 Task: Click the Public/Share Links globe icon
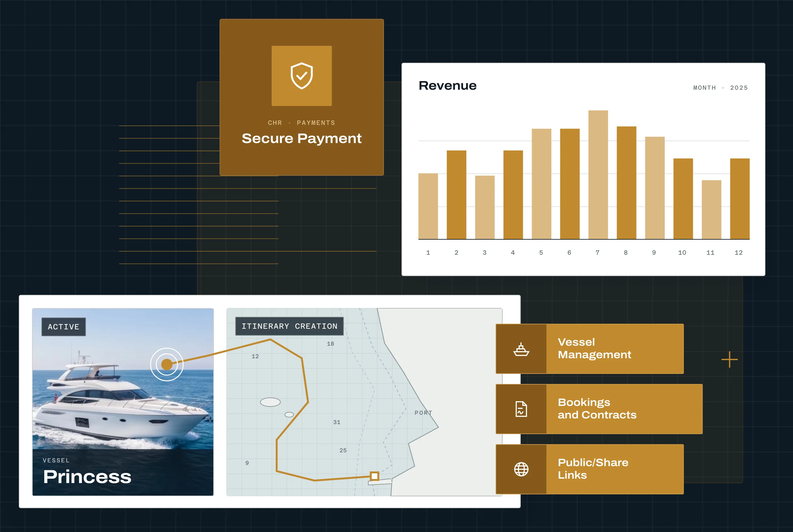pos(521,469)
